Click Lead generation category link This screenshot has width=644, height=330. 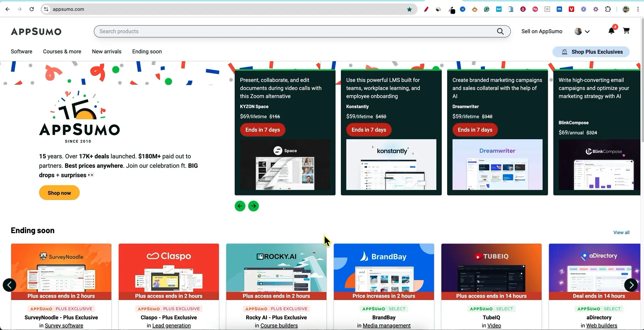[171, 326]
